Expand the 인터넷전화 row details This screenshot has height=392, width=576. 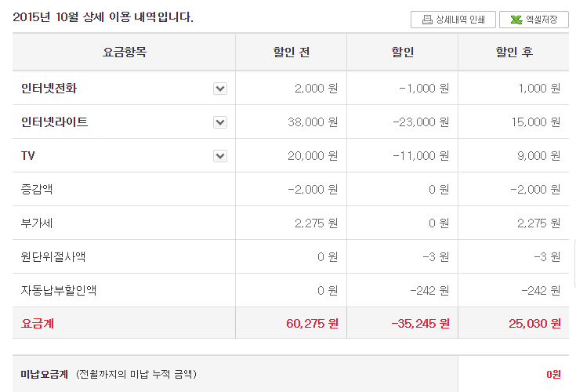[x=220, y=89]
